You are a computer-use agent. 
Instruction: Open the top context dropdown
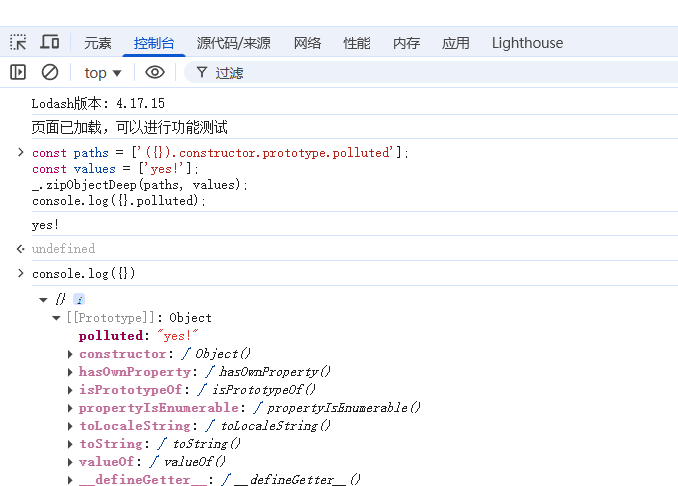pos(102,72)
